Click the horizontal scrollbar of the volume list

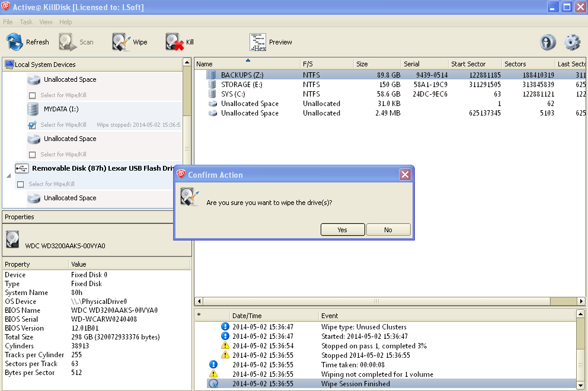[375, 301]
